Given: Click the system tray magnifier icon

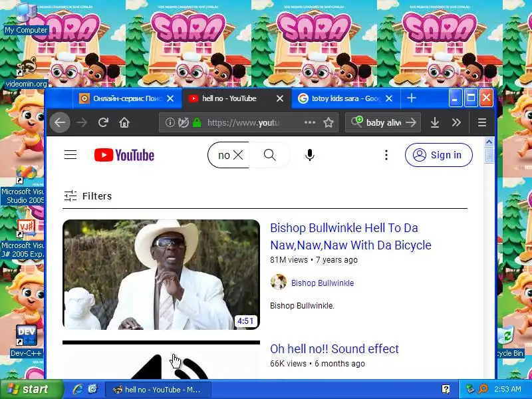Looking at the screenshot, I should (483, 389).
